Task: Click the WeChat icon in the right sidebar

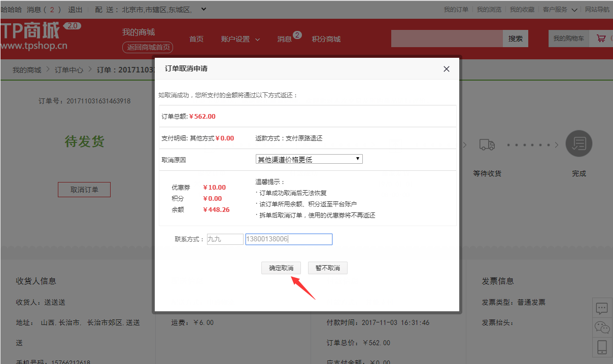Action: click(x=602, y=327)
